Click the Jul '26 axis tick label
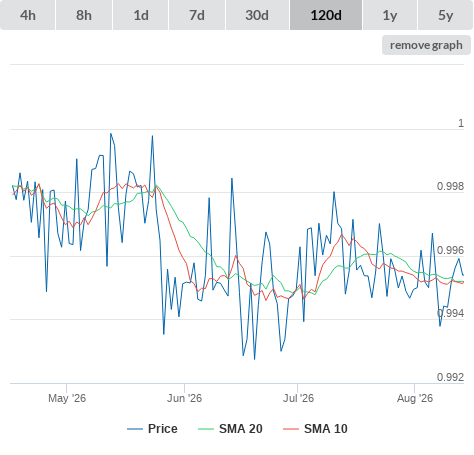Screen dimensions: 474x455 click(x=298, y=398)
